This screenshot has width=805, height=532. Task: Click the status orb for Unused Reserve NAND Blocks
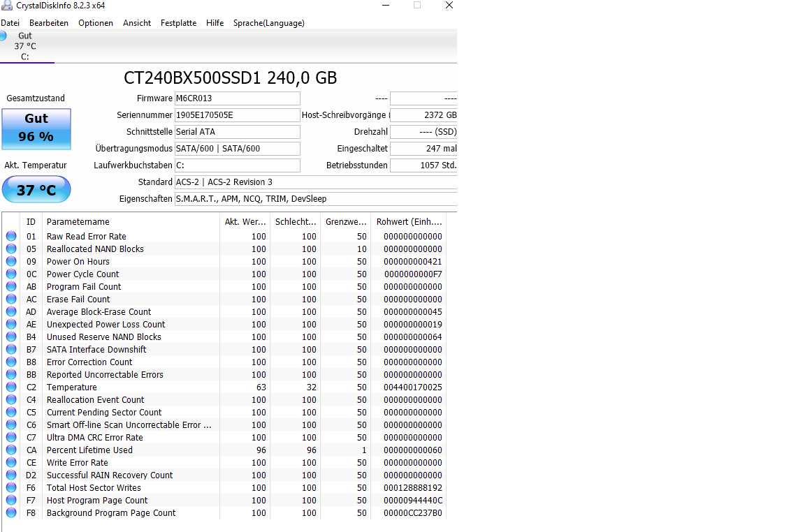11,337
